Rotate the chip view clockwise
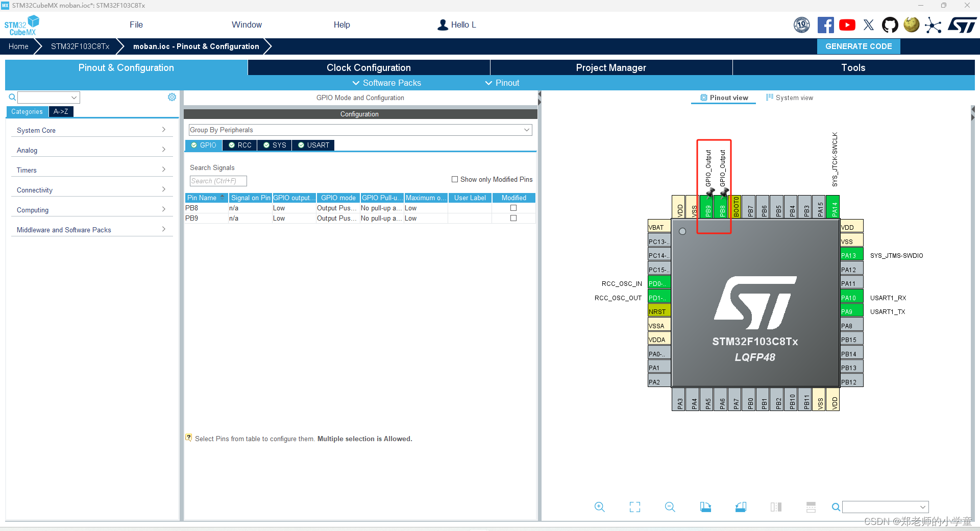Screen dimensions: 980x531 (705, 507)
